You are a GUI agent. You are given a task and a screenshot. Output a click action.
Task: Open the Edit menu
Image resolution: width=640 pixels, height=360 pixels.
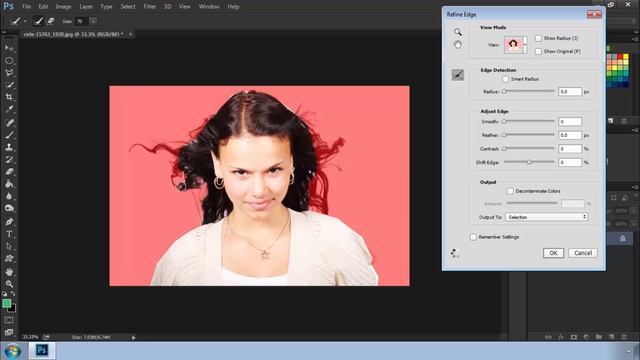point(43,7)
